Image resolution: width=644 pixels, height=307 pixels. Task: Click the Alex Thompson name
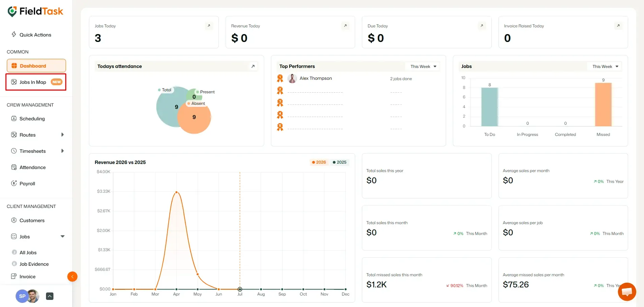pos(316,78)
